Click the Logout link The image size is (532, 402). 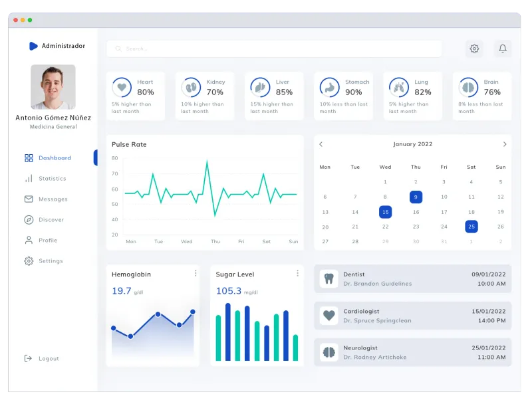tap(49, 359)
